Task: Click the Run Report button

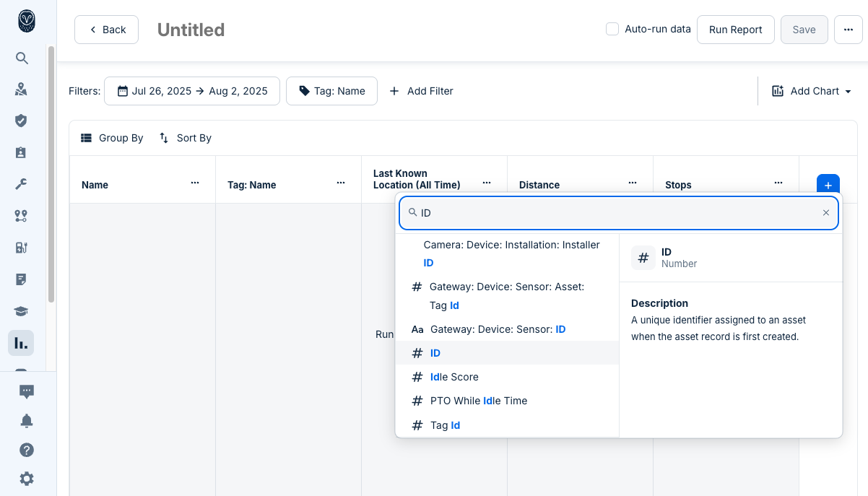Action: [735, 30]
